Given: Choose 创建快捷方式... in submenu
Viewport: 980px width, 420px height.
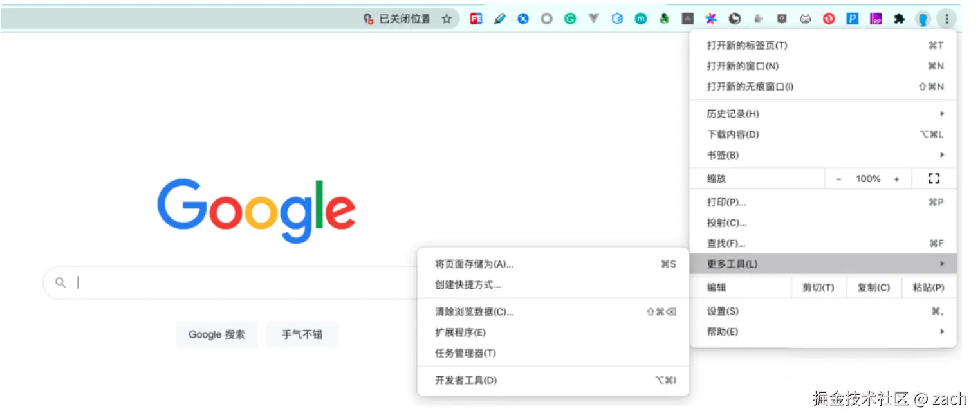Looking at the screenshot, I should pyautogui.click(x=553, y=284).
